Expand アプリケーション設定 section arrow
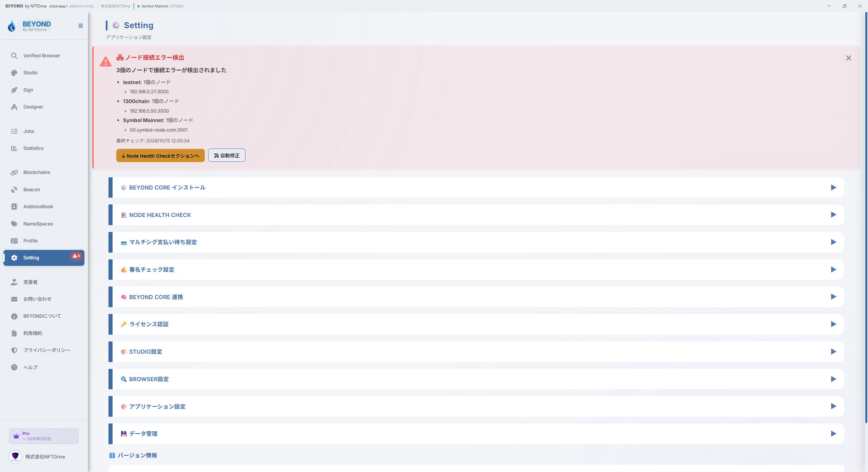Viewport: 868px width, 472px height. 833,406
